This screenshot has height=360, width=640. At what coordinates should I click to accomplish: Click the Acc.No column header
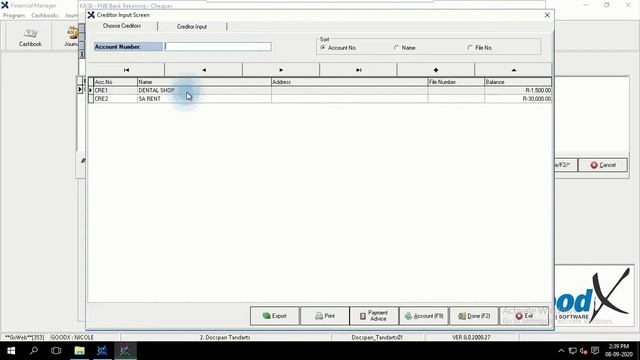(115, 82)
